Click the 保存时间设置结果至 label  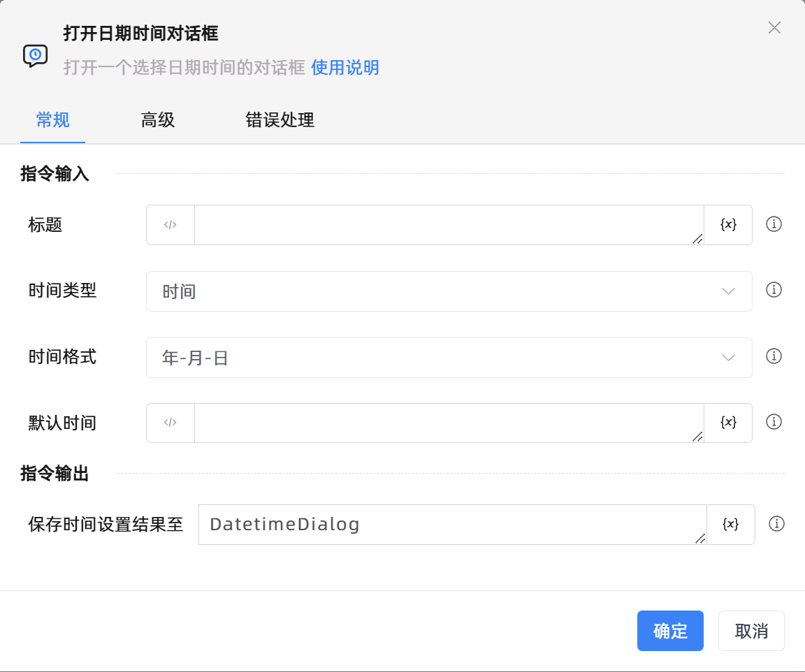click(106, 524)
